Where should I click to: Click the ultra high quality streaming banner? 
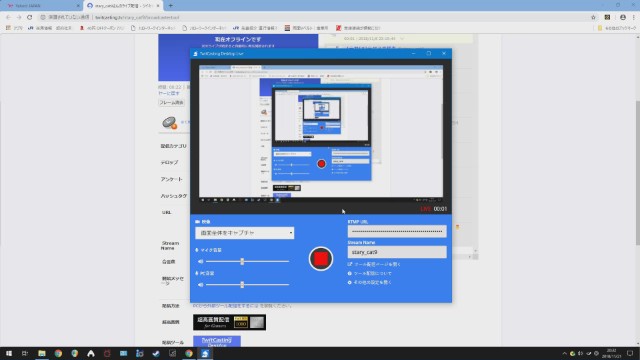click(x=229, y=322)
